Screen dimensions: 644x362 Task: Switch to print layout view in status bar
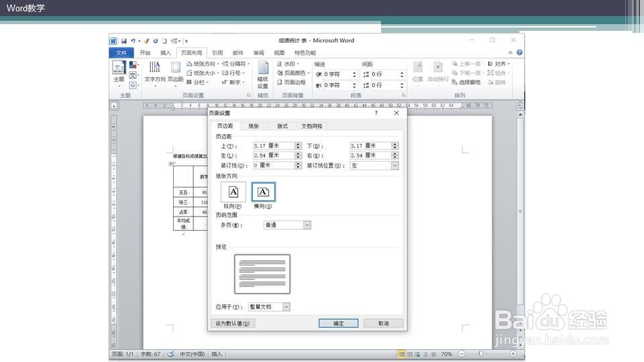click(x=401, y=354)
